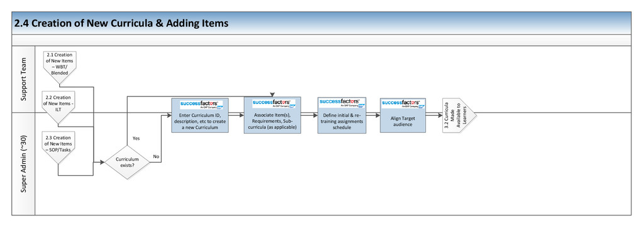
Task: Click the No branch label
Action: click(156, 156)
